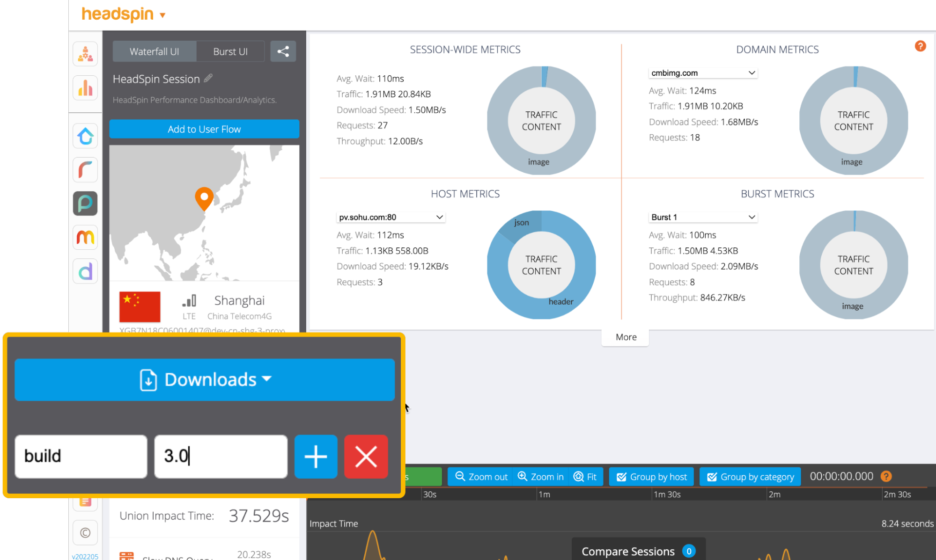Expand the cmbimg.com domain dropdown

coord(702,73)
